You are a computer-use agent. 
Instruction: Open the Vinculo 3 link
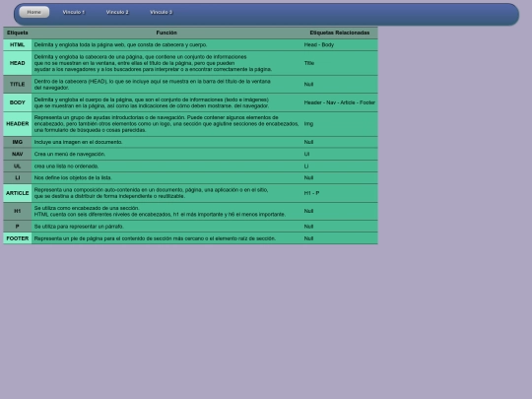click(162, 12)
